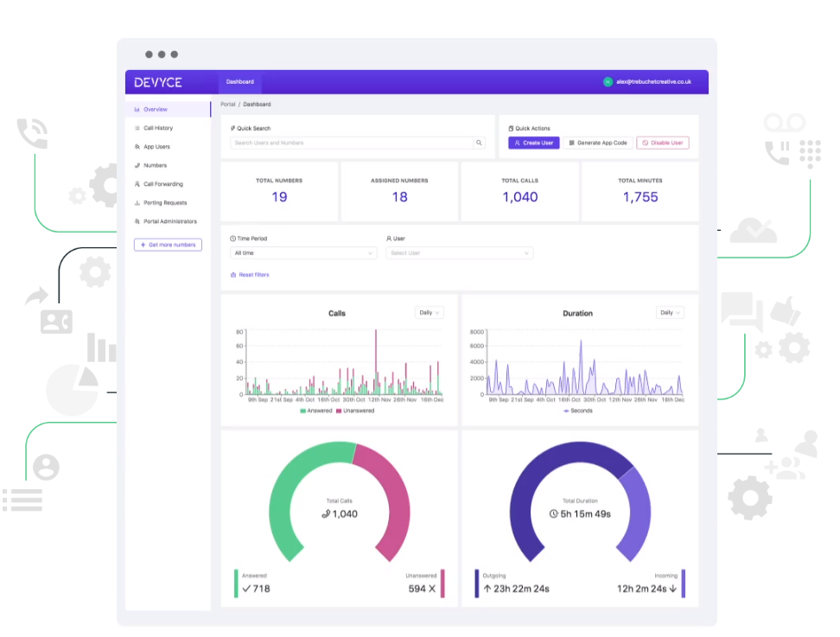This screenshot has height=637, width=840.
Task: Switch to the Dashboard tab
Action: 240,82
